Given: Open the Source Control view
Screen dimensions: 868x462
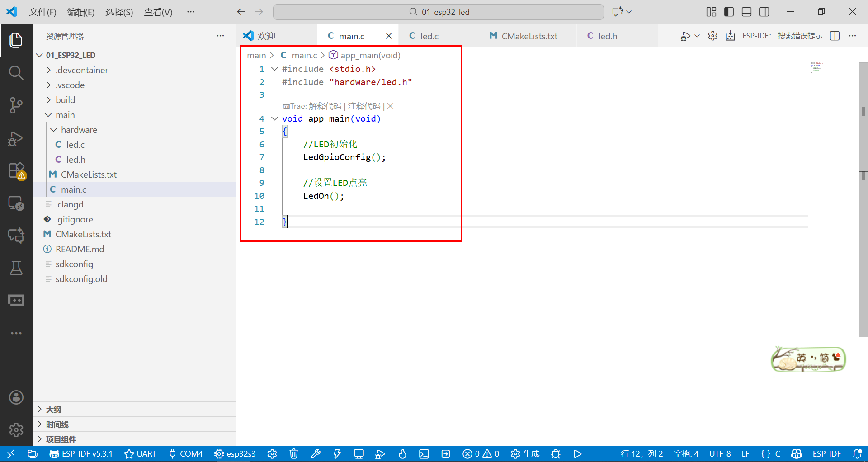Looking at the screenshot, I should (16, 105).
